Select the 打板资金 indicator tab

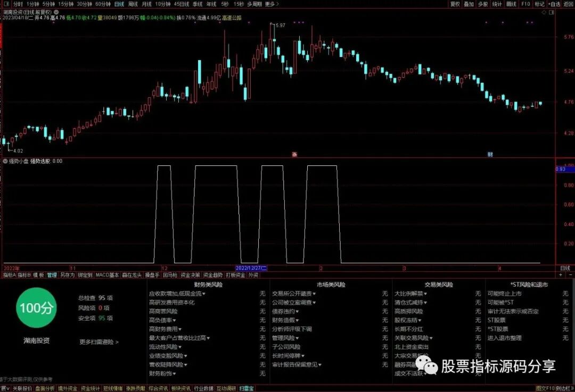pos(235,275)
